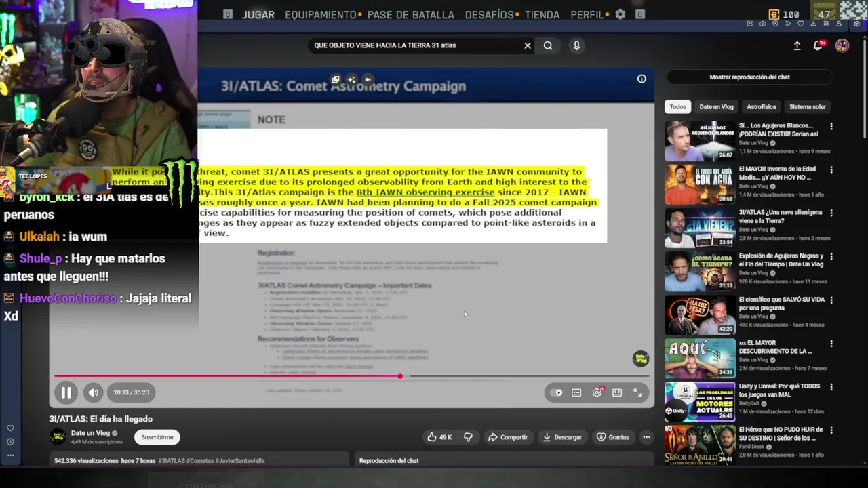The width and height of the screenshot is (868, 488).
Task: Open the EQUIPAMIENTO game menu tab
Action: point(321,14)
